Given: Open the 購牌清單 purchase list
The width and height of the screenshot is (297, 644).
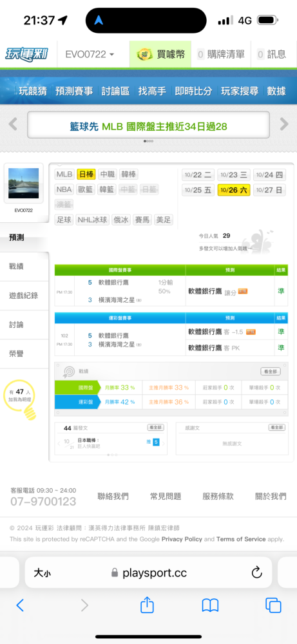Looking at the screenshot, I should 221,54.
